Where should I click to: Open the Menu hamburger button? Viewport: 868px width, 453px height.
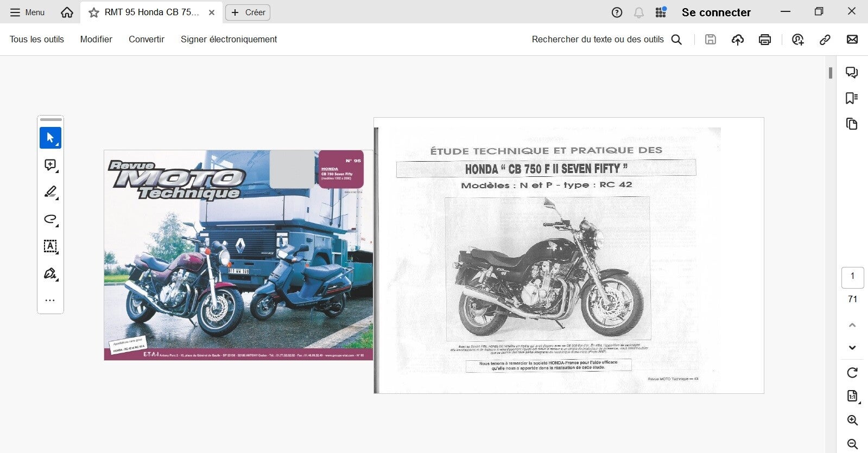27,12
